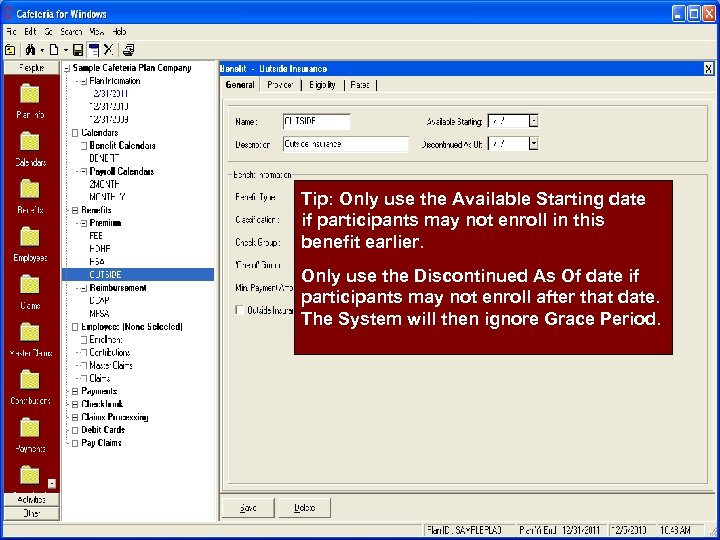Open the Discontinued As Of date dropdown
The height and width of the screenshot is (540, 720).
coord(533,144)
